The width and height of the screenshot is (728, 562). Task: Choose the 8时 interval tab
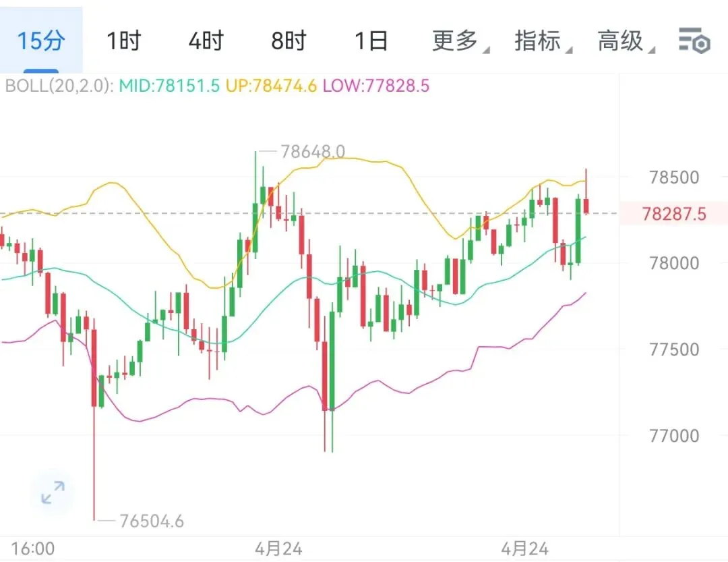click(x=289, y=41)
